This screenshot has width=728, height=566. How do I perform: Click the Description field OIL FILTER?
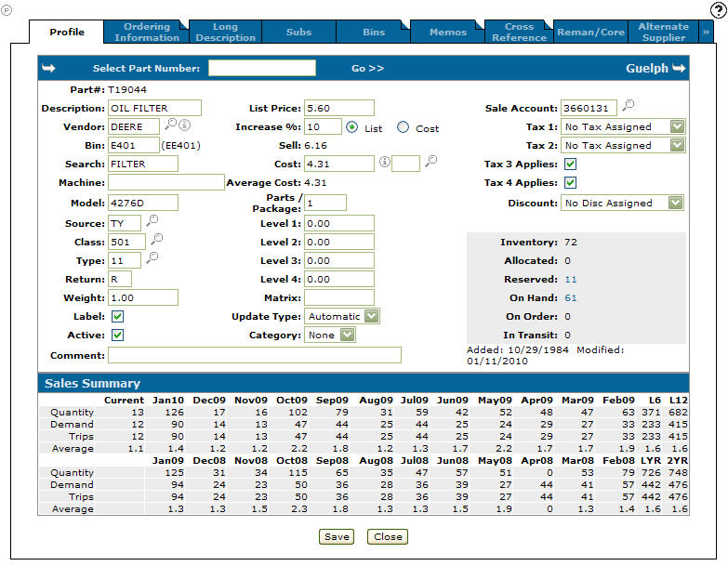pos(154,108)
